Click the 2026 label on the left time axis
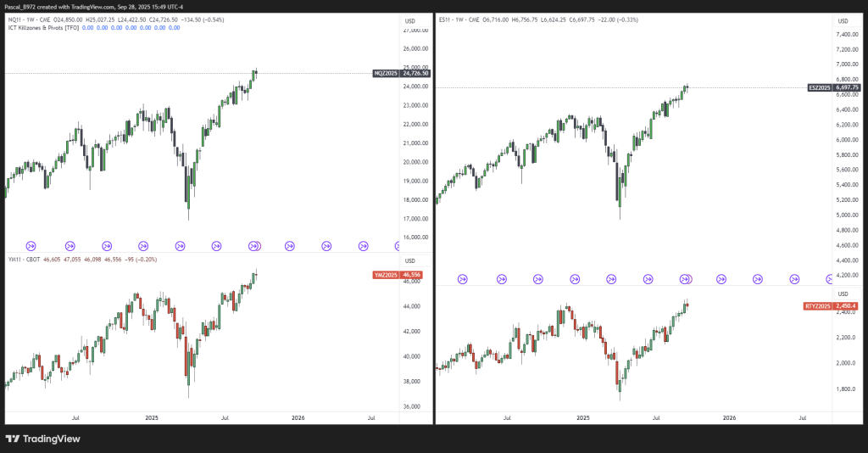 (298, 417)
